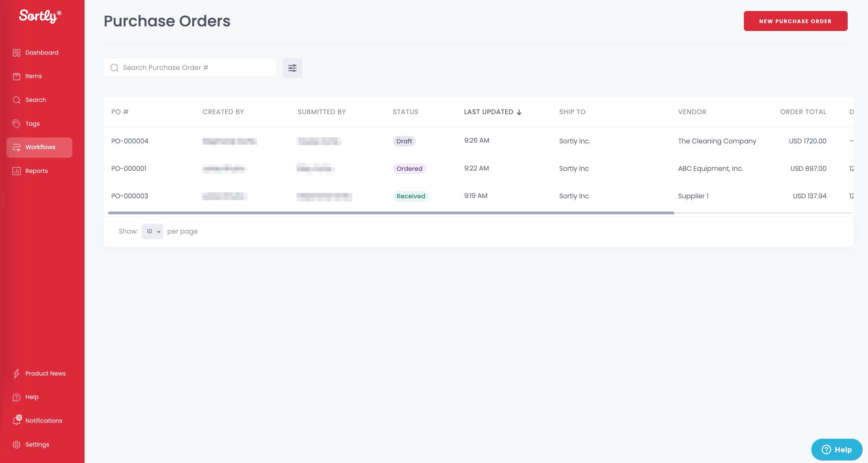Click the Dashboard grid icon
Image resolution: width=868 pixels, height=463 pixels.
click(x=16, y=53)
